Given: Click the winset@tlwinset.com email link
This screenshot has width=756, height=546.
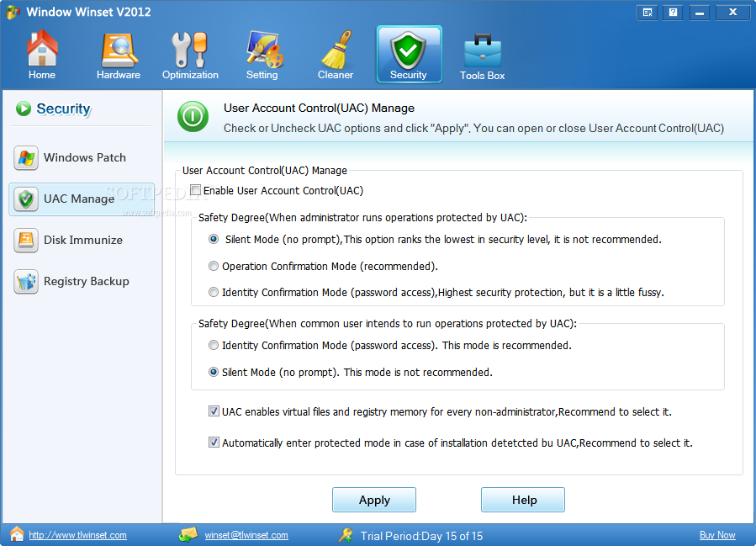Looking at the screenshot, I should (x=246, y=535).
